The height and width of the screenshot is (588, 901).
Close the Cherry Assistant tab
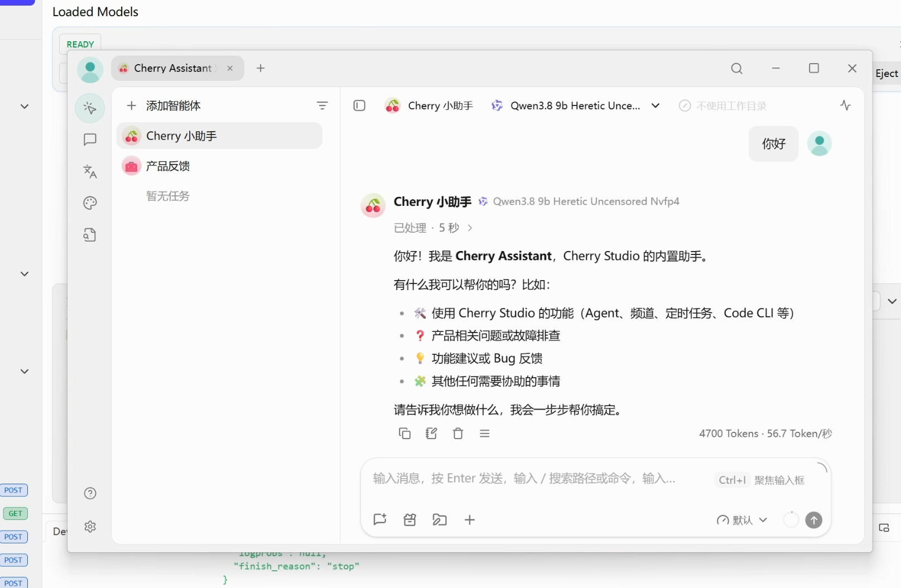point(230,68)
